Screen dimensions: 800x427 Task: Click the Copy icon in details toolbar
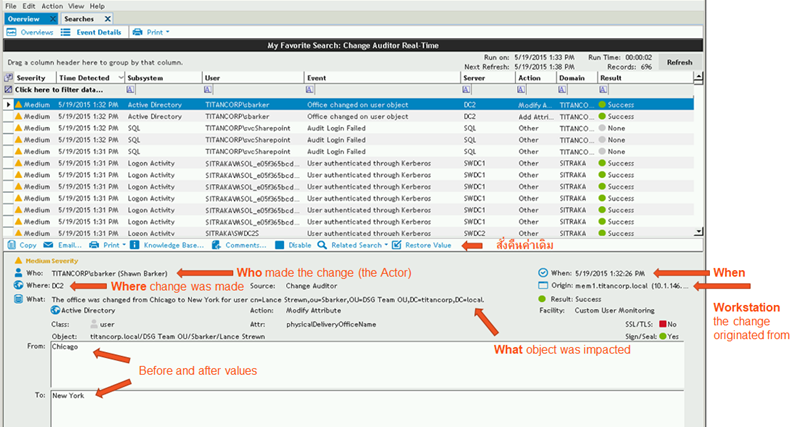point(12,245)
